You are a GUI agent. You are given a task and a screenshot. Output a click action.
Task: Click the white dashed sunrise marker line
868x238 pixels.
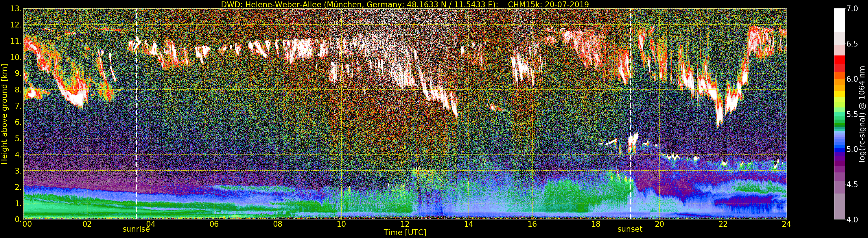[136, 114]
